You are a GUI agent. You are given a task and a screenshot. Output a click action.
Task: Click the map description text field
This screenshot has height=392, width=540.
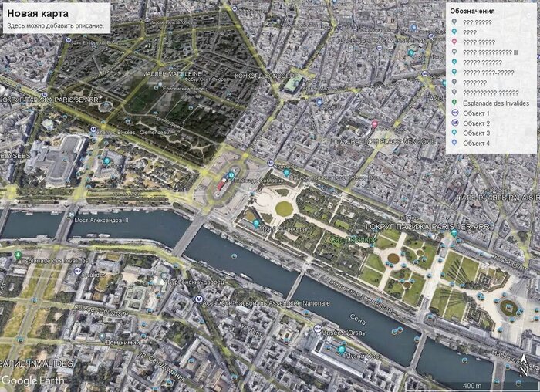[55, 25]
